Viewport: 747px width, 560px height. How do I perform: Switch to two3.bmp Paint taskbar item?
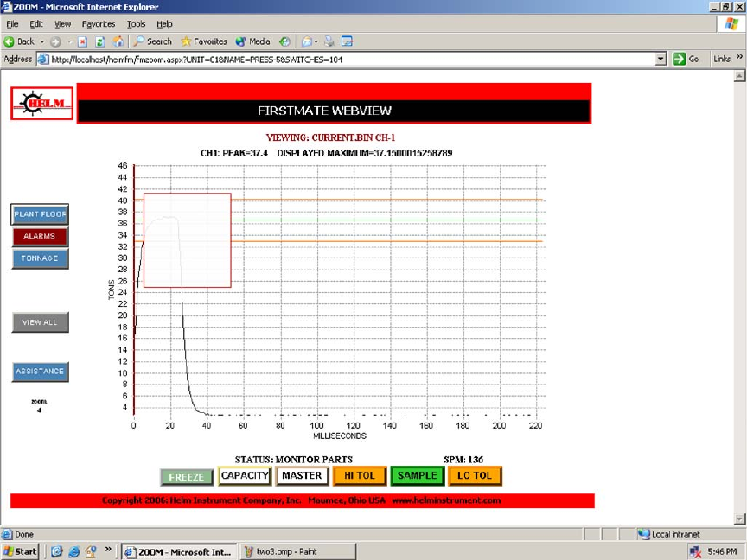tap(297, 552)
